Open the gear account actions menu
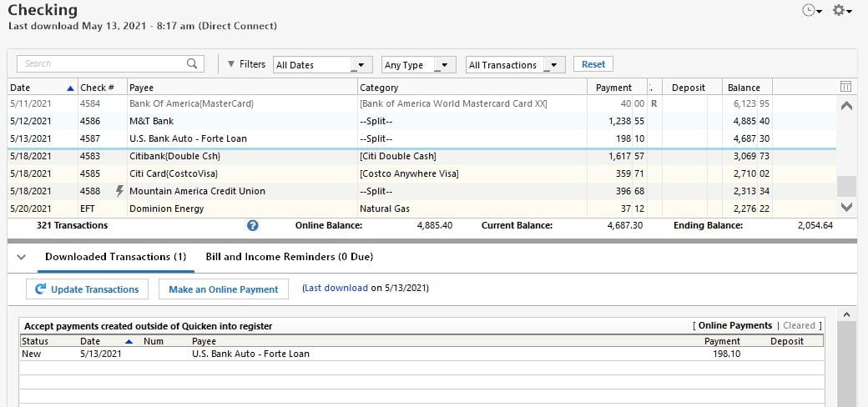The width and height of the screenshot is (868, 407). click(x=841, y=11)
